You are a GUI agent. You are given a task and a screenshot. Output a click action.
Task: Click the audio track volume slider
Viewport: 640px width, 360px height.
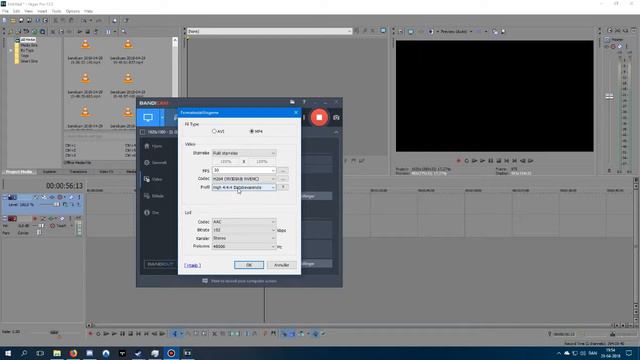41,225
